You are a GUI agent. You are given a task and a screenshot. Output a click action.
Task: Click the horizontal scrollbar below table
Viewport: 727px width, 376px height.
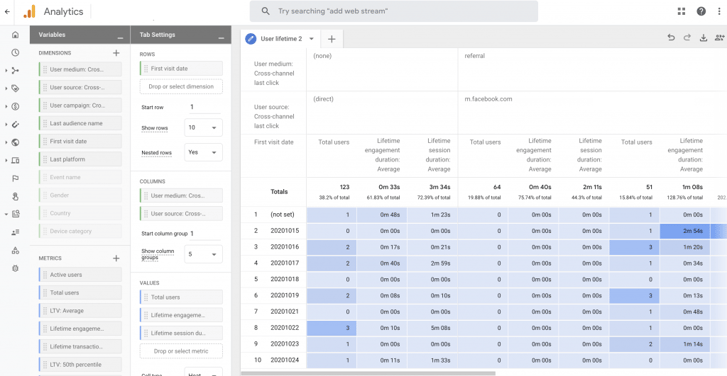368,373
